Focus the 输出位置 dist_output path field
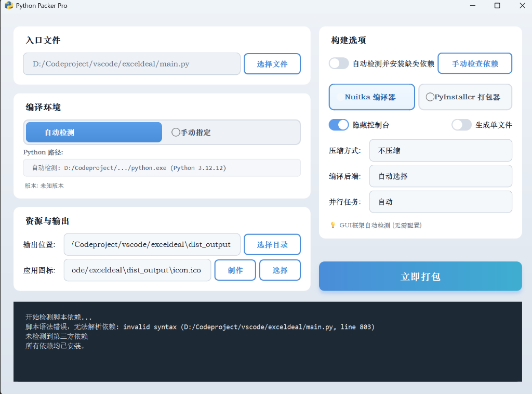The height and width of the screenshot is (394, 532). pyautogui.click(x=152, y=244)
